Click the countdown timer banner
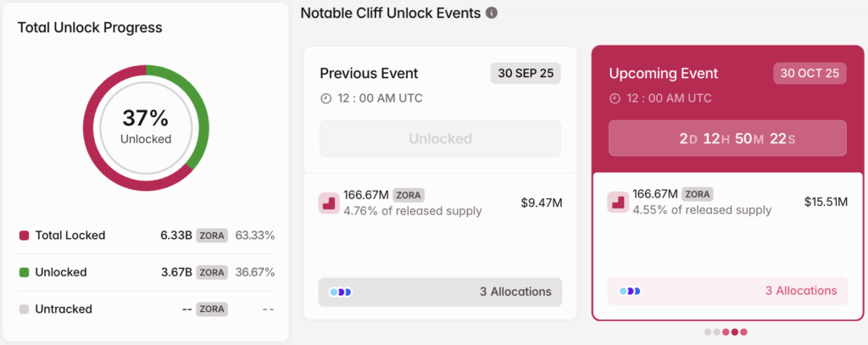This screenshot has height=345, width=868. point(727,138)
